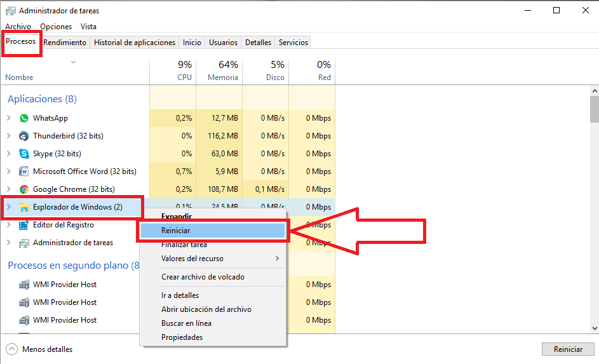
Task: Click the Task Manager title bar icon
Action: pos(10,11)
